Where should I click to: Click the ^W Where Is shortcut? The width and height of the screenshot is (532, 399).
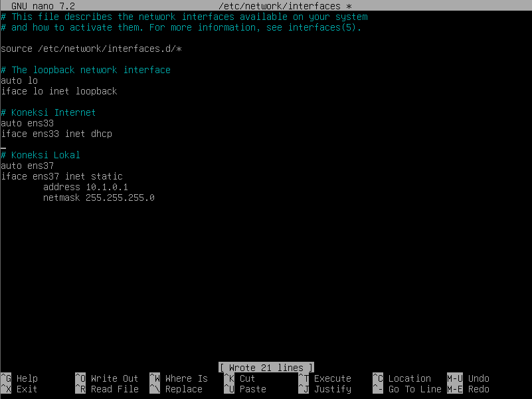pos(179,378)
